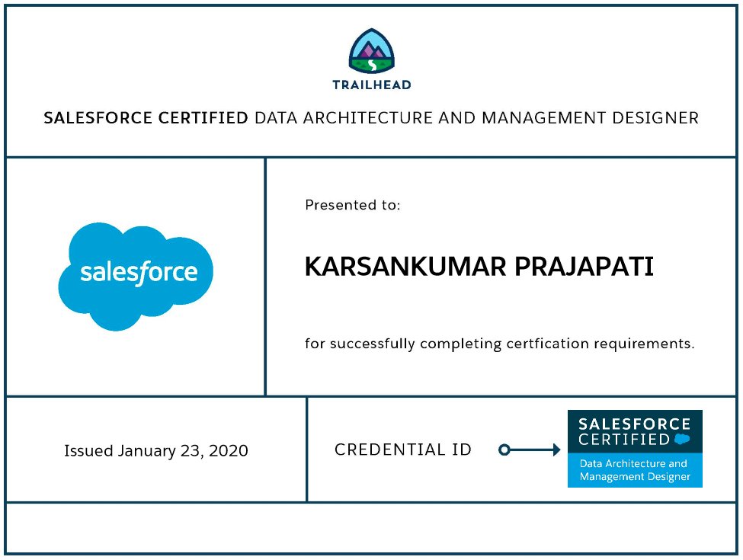Click the purple mountain peaks in the logo
This screenshot has height=560, width=743.
371,52
